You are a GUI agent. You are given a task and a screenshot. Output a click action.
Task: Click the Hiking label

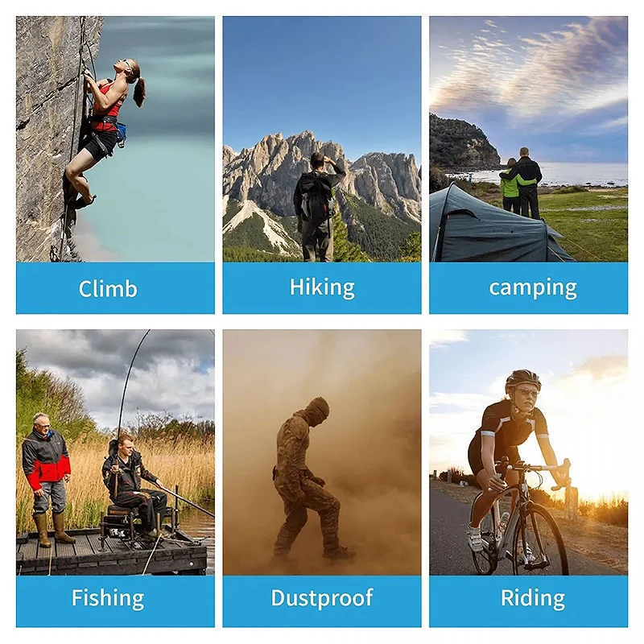[322, 288]
